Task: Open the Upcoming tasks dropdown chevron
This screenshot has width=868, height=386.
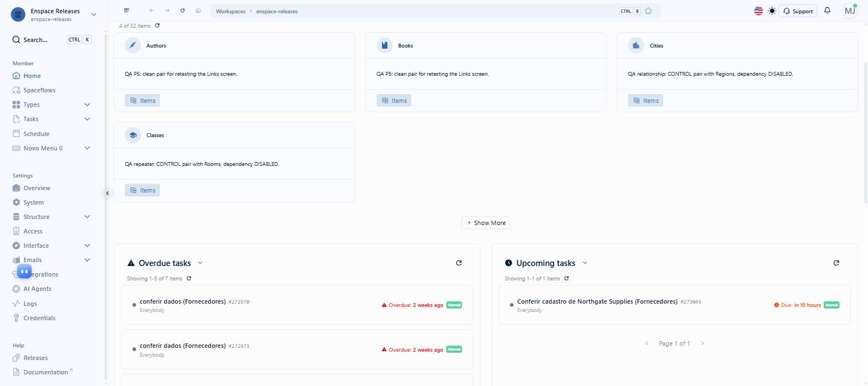Action: click(585, 263)
